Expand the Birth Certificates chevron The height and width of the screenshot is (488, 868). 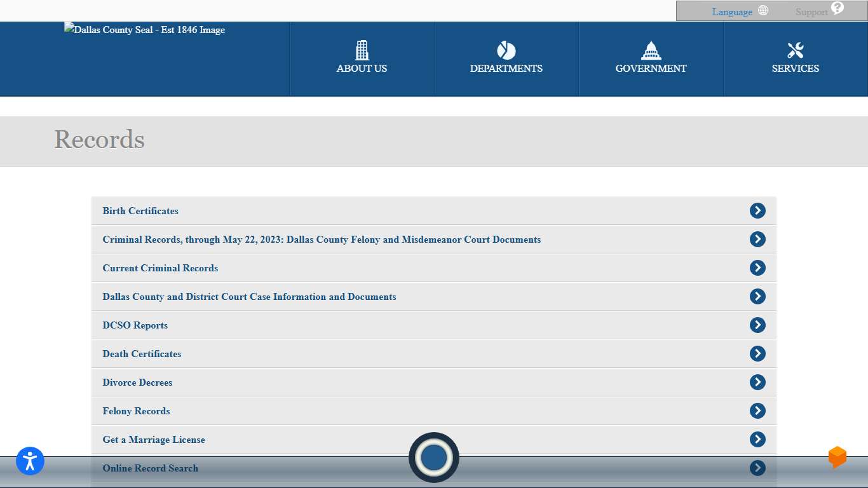[757, 210]
